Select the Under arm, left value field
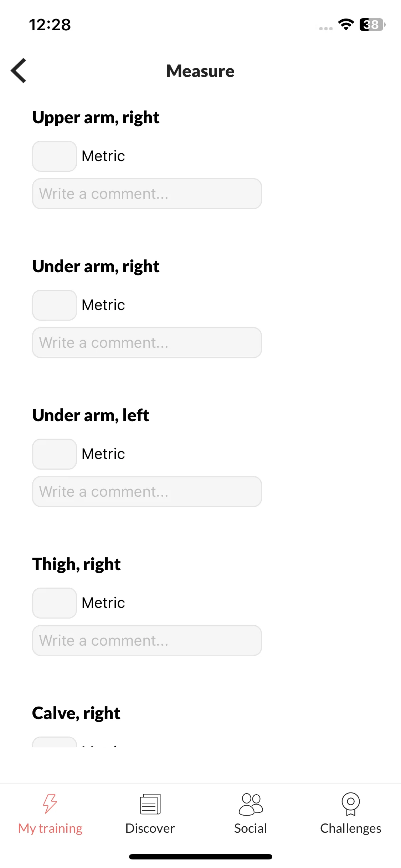The width and height of the screenshot is (401, 868). point(55,454)
